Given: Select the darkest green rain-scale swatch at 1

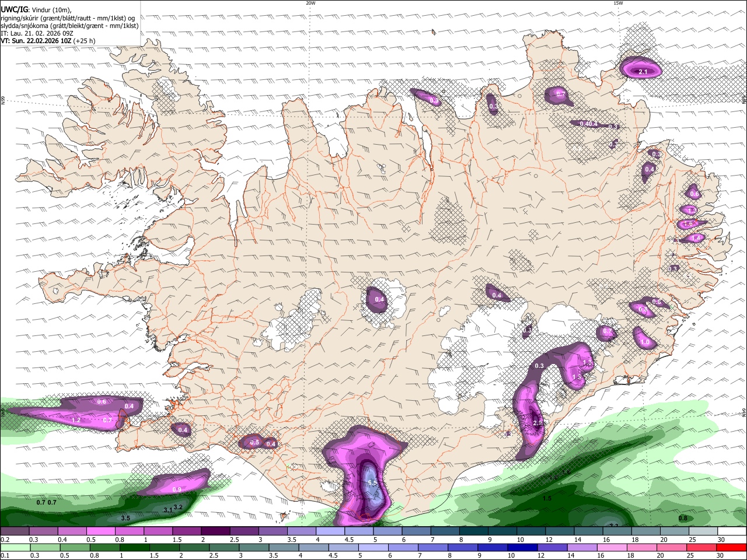Looking at the screenshot, I should pos(135,548).
